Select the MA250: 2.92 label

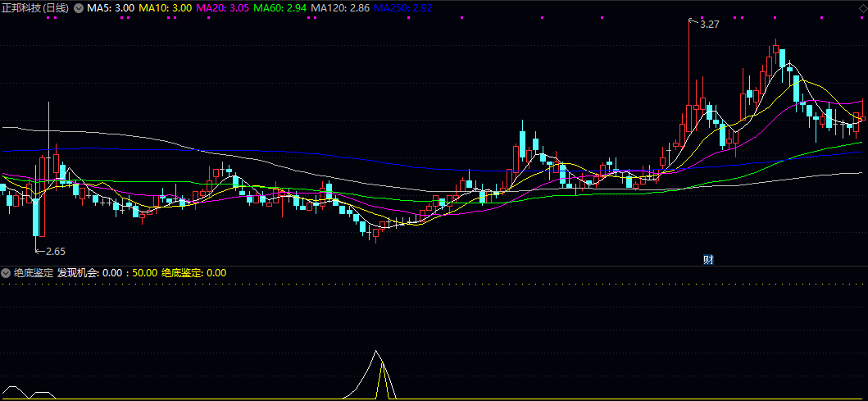(403, 8)
